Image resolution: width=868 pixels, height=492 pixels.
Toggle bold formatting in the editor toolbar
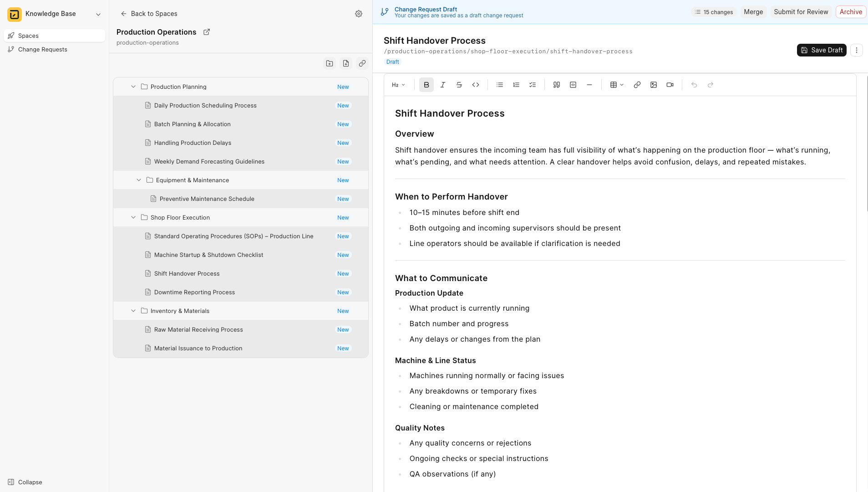426,85
